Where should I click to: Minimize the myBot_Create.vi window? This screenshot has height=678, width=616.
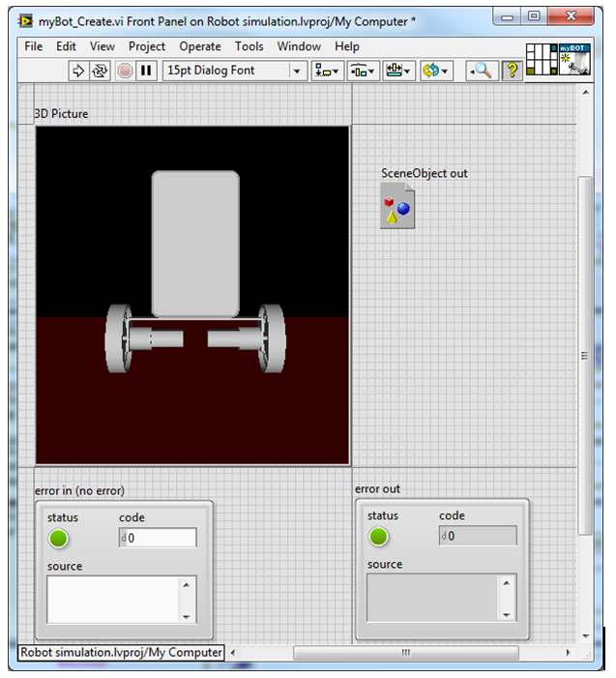pos(507,16)
